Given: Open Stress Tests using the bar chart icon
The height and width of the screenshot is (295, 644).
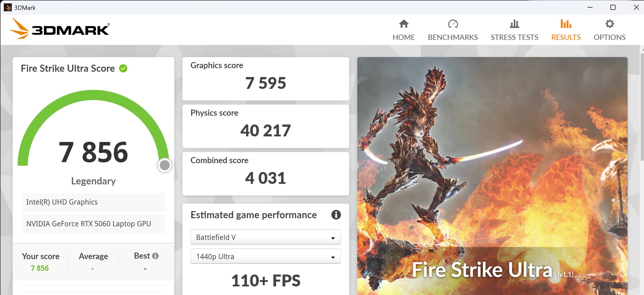Looking at the screenshot, I should [x=514, y=24].
